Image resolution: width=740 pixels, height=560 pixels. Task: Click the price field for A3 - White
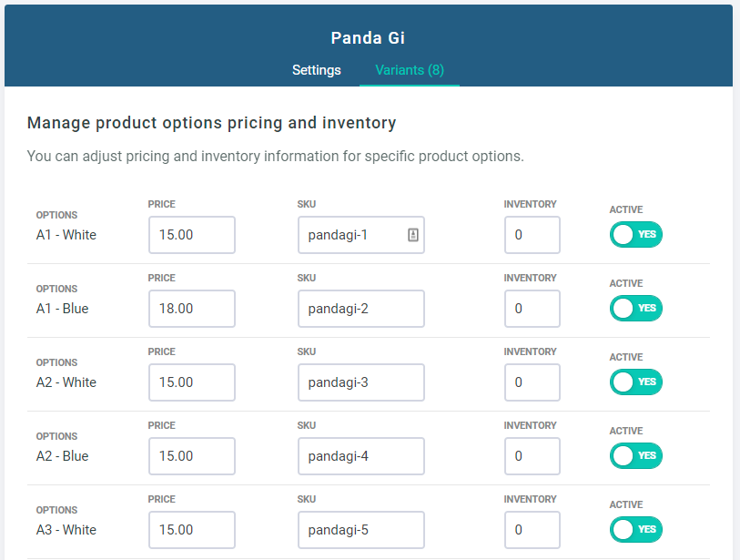[x=192, y=530]
